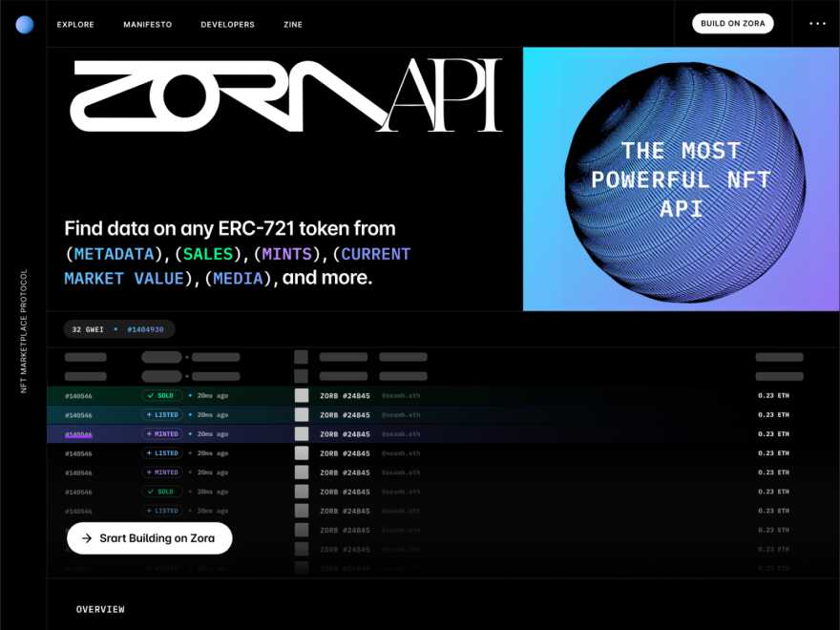Open the Manifesto nav item
Image resolution: width=840 pixels, height=630 pixels.
[147, 25]
